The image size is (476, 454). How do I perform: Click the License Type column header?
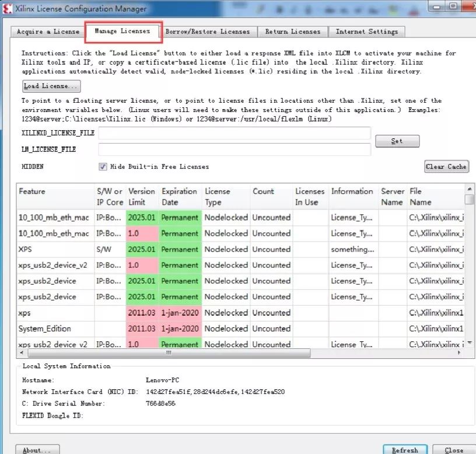click(x=226, y=197)
